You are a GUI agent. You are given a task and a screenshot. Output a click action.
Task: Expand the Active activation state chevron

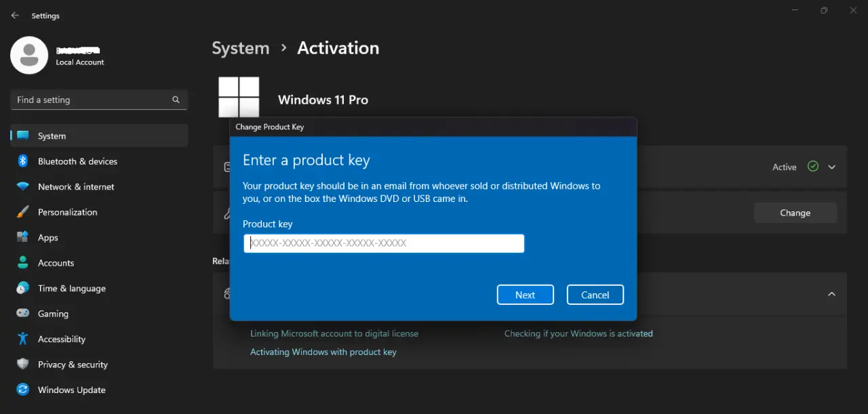tap(832, 167)
